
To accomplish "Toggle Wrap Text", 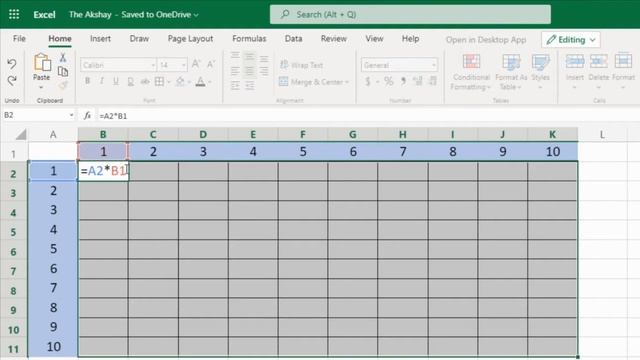I will (302, 65).
